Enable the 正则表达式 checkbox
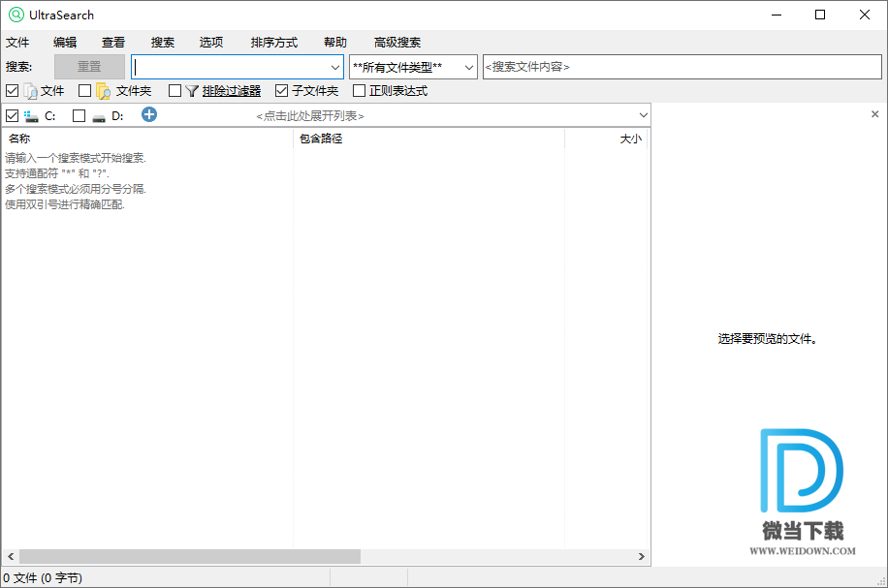 pos(359,90)
